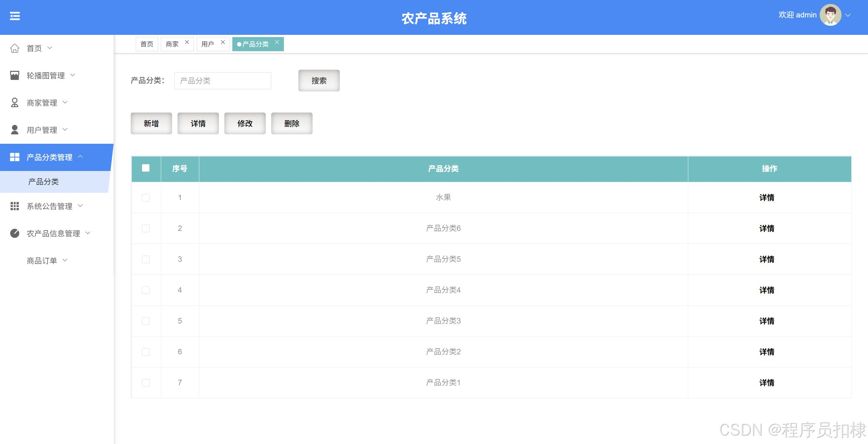Open the admin account dropdown arrow
The image size is (868, 444).
848,15
